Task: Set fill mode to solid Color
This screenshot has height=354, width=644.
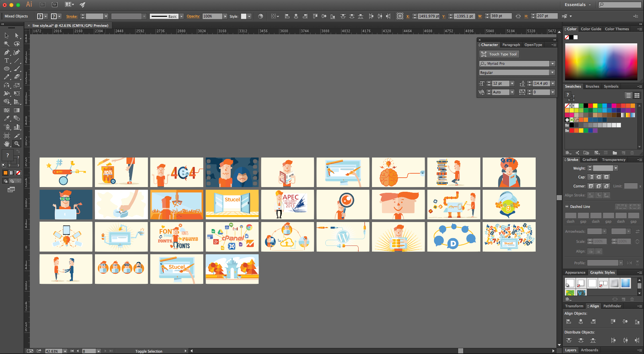Action: [5, 173]
